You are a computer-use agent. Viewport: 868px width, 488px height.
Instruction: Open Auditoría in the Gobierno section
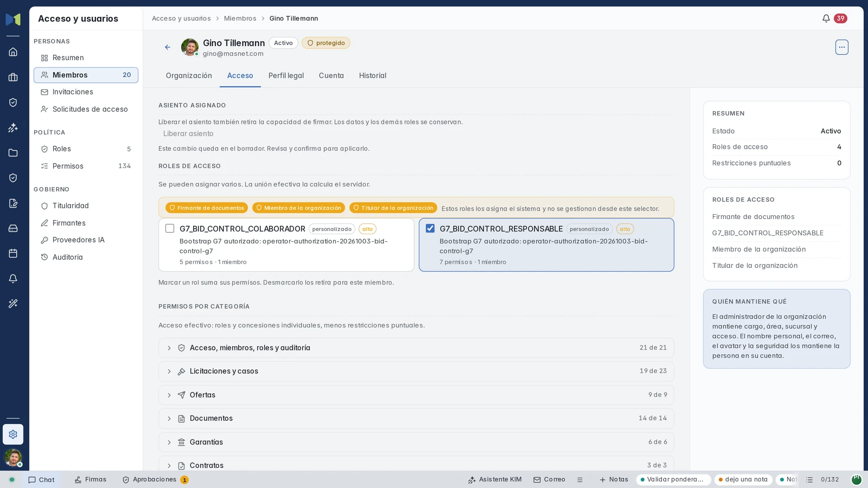(x=86, y=258)
